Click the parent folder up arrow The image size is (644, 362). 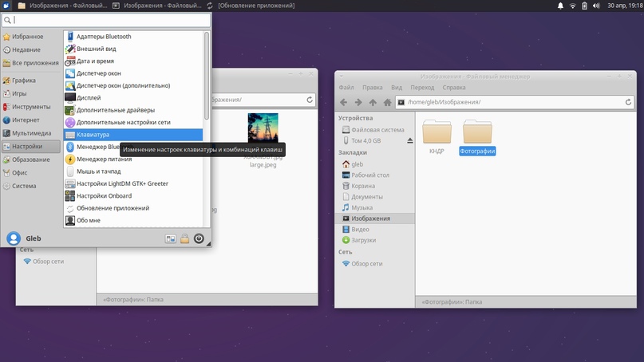coord(373,102)
